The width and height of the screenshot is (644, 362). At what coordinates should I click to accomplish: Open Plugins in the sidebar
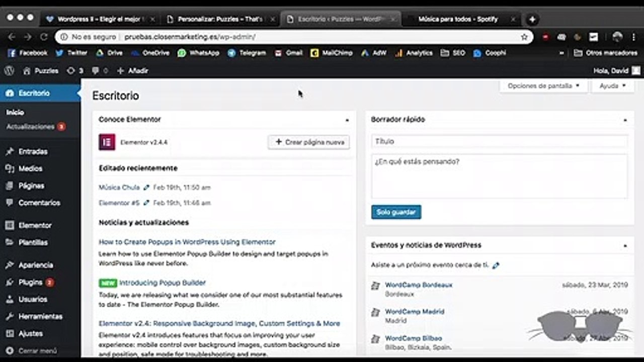click(40, 282)
